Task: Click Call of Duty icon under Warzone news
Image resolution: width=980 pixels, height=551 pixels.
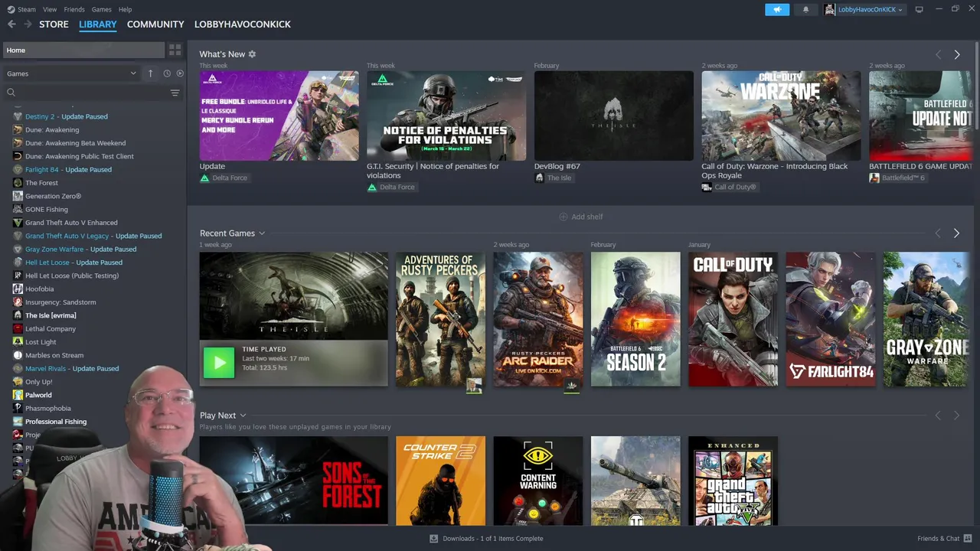Action: [x=707, y=187]
